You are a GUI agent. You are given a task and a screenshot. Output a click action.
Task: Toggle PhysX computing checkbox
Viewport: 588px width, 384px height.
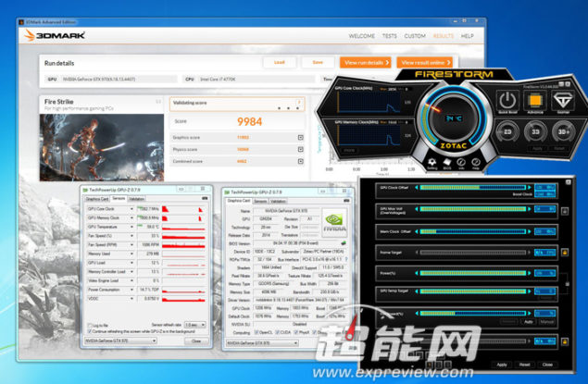tap(296, 332)
